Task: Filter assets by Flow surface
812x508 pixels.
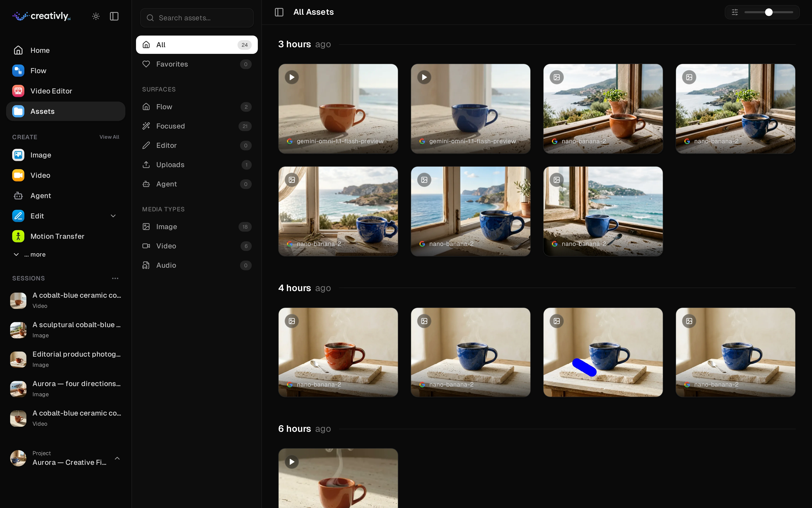Action: [197, 107]
